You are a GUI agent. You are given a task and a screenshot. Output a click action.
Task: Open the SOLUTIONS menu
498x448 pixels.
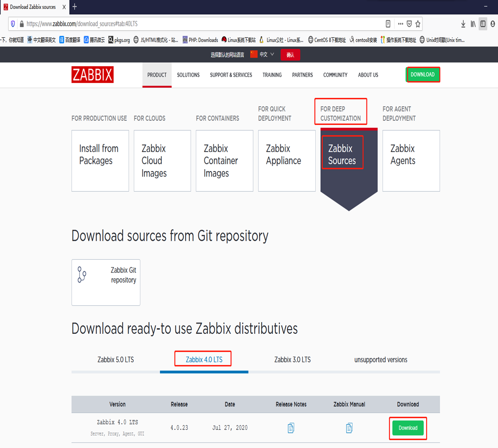[x=188, y=75]
